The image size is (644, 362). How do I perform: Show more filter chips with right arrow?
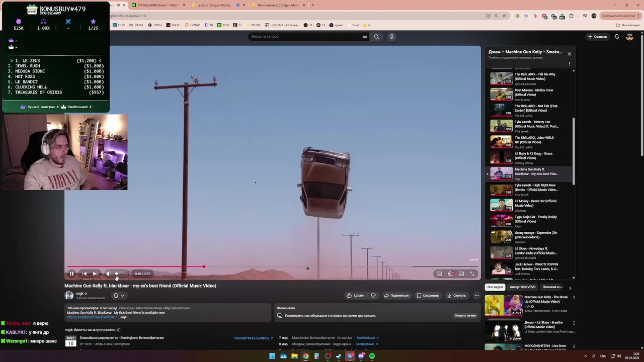[570, 288]
